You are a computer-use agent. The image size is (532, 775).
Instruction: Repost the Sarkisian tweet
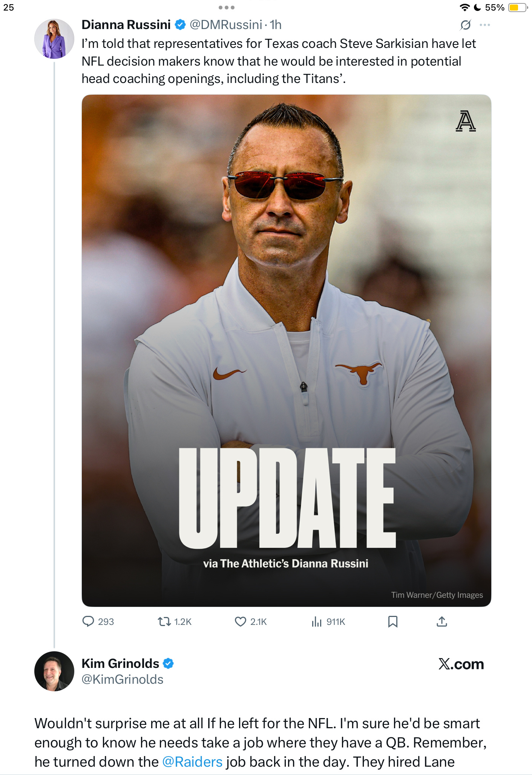tap(164, 621)
